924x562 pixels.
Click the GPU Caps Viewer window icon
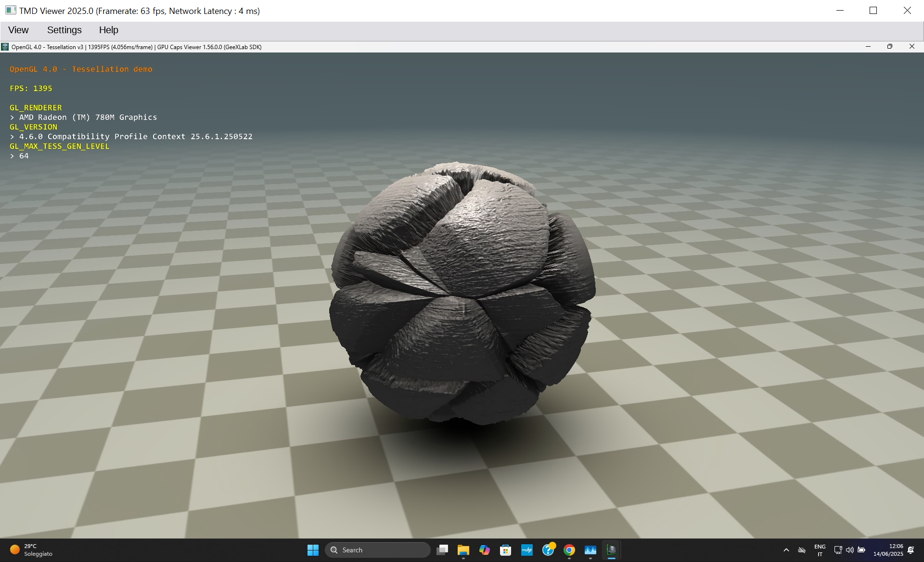pos(5,47)
